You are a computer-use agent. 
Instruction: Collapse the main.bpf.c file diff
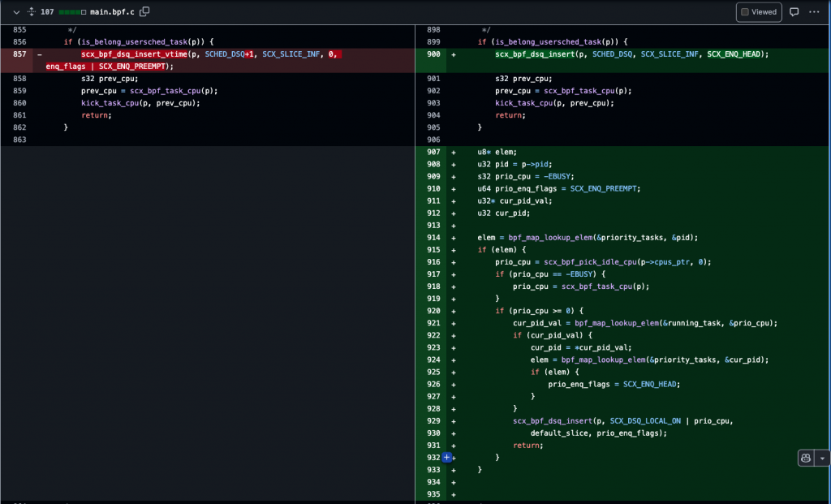(15, 12)
